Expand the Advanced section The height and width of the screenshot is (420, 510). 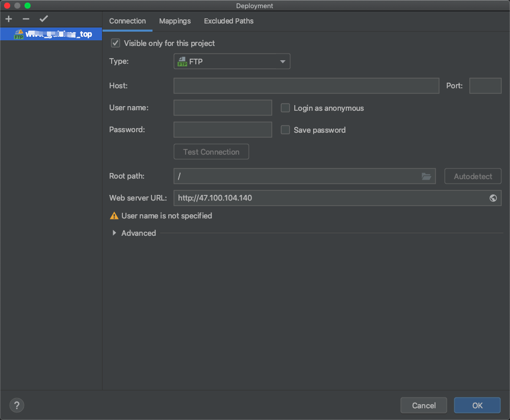click(114, 233)
